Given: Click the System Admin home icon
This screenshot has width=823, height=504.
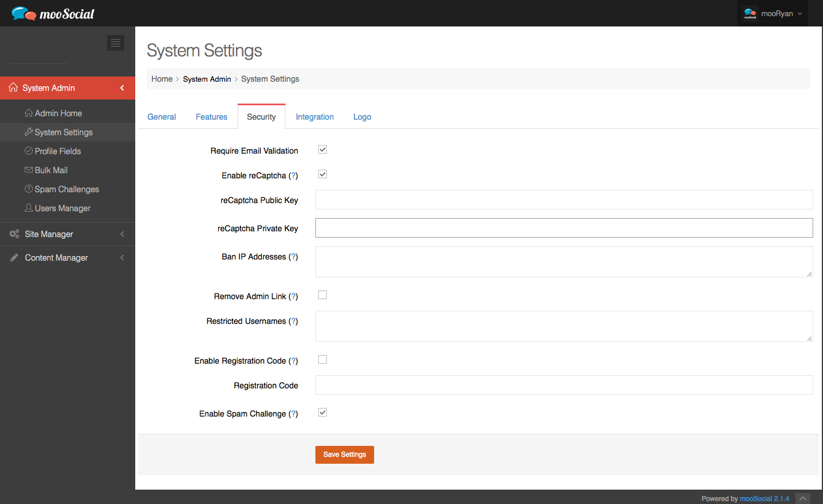Looking at the screenshot, I should 13,87.
